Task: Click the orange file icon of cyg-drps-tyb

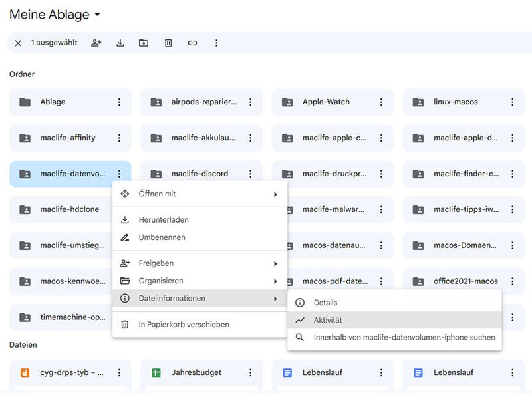Action: coord(25,372)
